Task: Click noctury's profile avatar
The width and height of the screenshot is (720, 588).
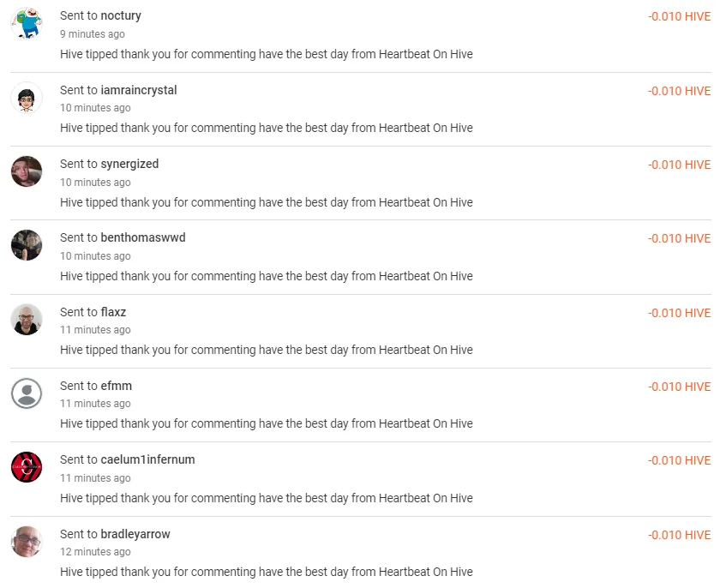Action: click(27, 23)
